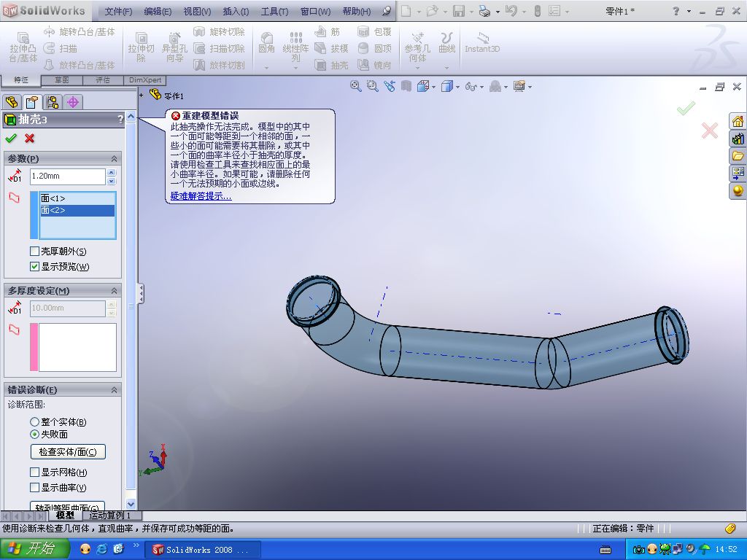Click the New document icon
The height and width of the screenshot is (560, 747).
(x=406, y=10)
